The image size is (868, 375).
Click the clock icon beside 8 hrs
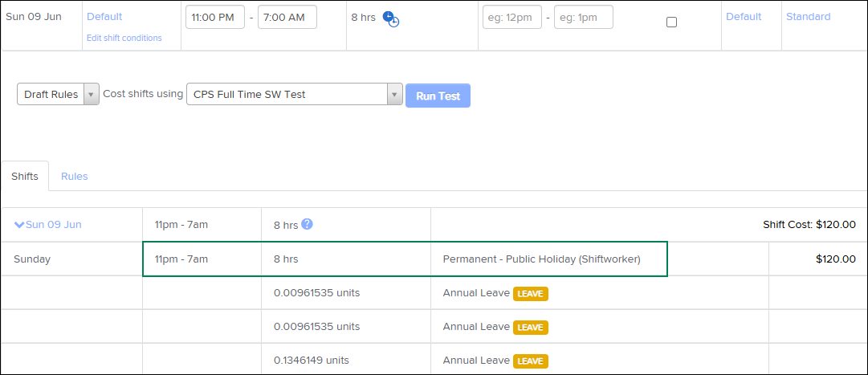pos(390,18)
